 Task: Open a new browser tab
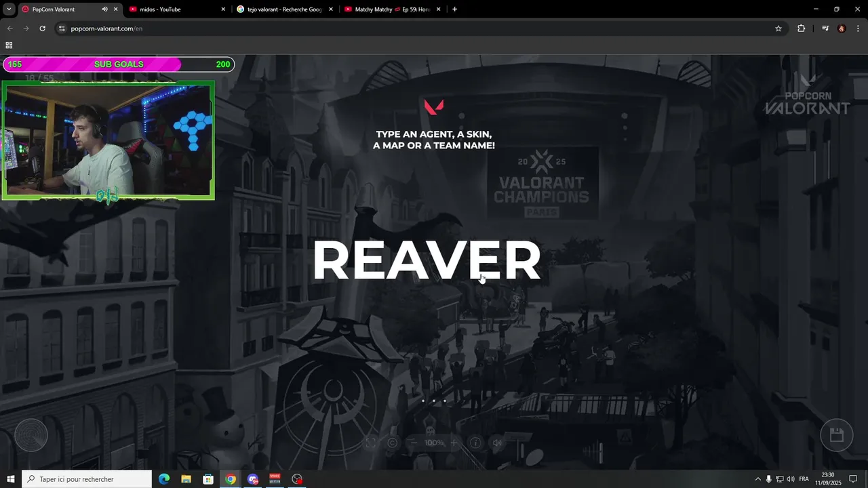point(454,9)
